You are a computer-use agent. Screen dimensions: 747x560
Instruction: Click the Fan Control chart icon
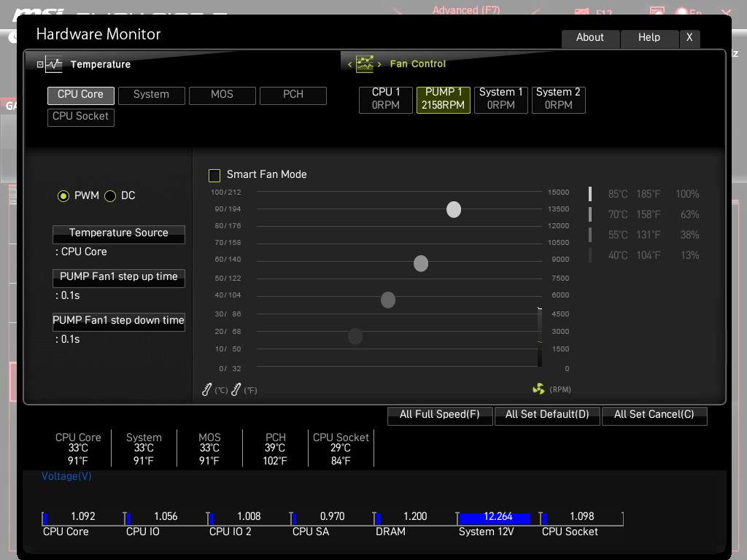[x=365, y=64]
